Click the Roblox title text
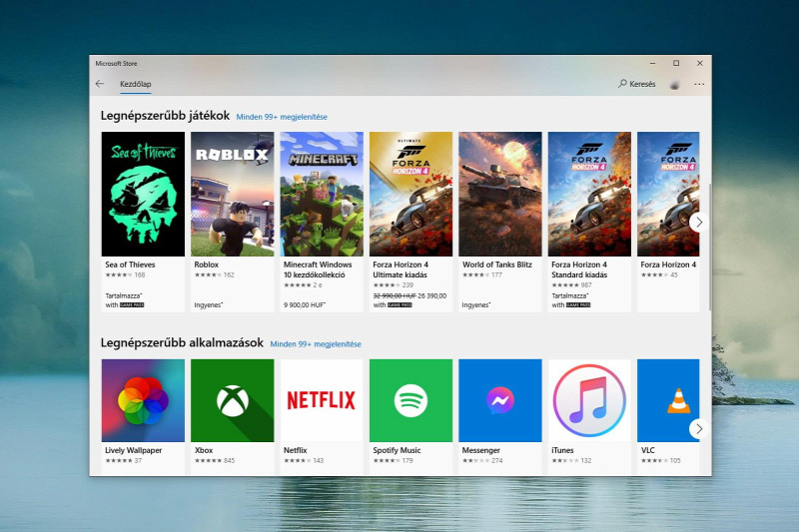Viewport: 799px width, 532px height. coord(207,265)
